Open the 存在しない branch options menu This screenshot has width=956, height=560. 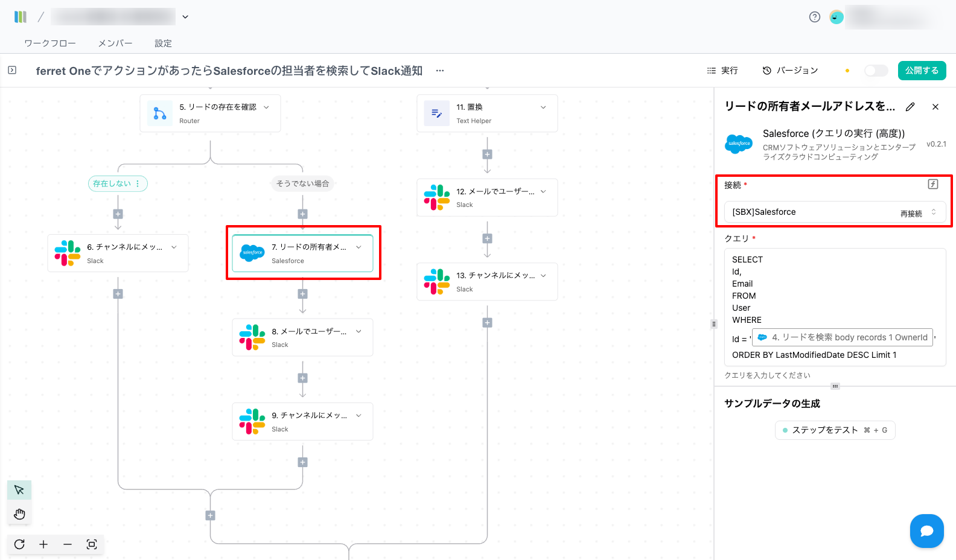point(138,183)
